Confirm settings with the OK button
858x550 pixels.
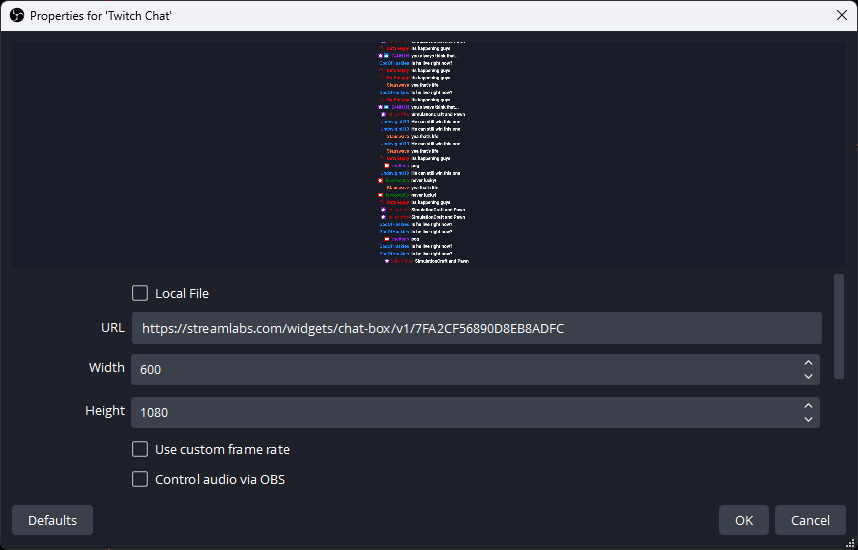coord(744,520)
